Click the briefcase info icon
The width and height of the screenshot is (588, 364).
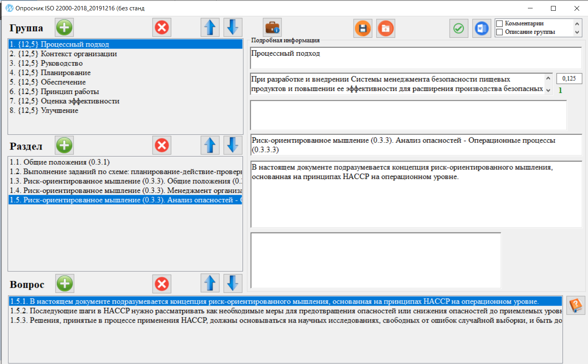tap(272, 28)
